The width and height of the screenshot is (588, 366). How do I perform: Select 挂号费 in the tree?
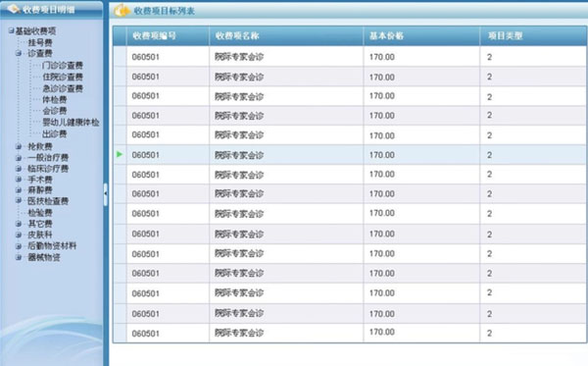point(40,42)
